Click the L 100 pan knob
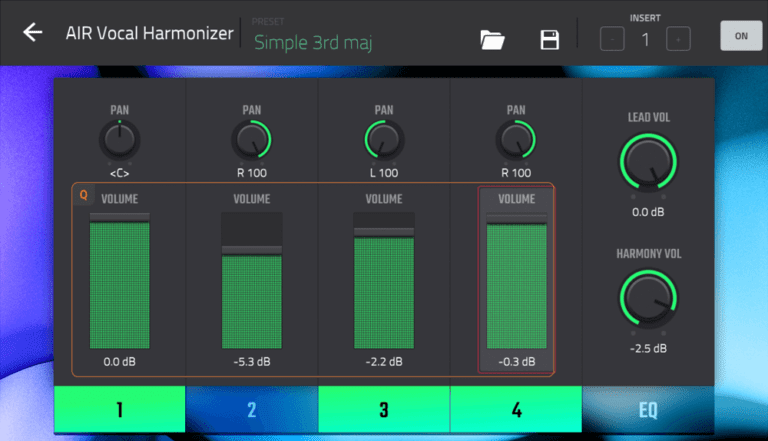 pyautogui.click(x=383, y=140)
